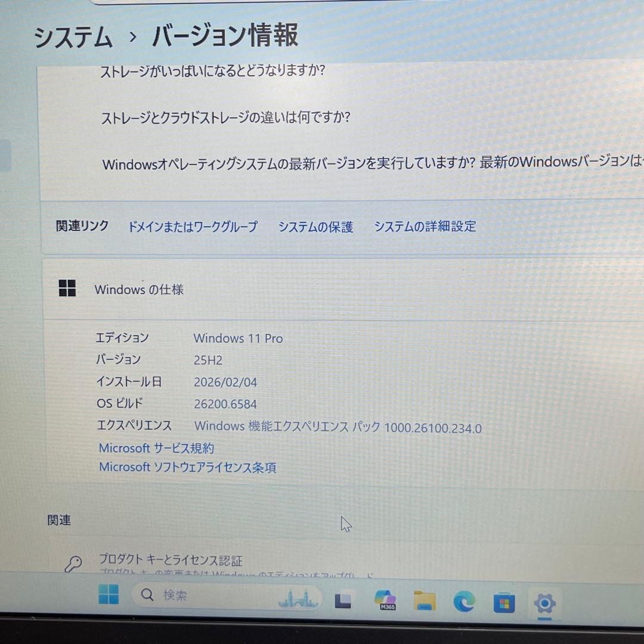This screenshot has height=644, width=644.
Task: Expand the 最新のWindowsバージョン FAQ question
Action: click(x=298, y=165)
